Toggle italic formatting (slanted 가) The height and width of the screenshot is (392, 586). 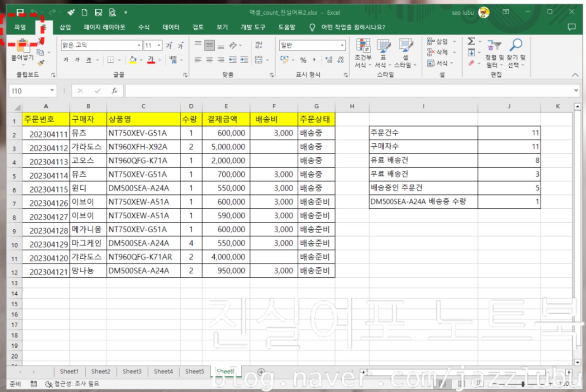click(x=77, y=60)
